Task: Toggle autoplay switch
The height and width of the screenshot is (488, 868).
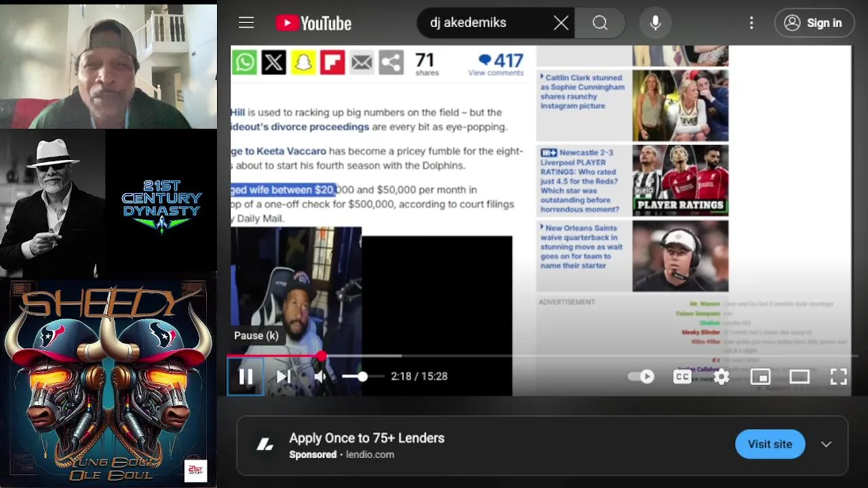Action: [642, 376]
